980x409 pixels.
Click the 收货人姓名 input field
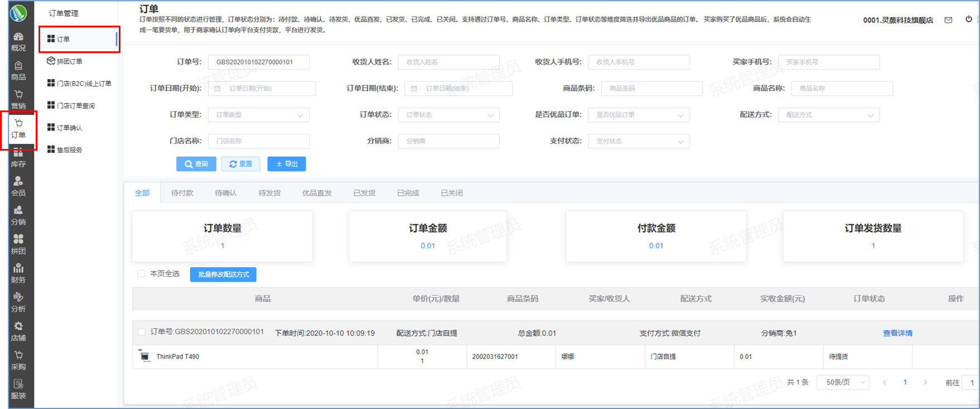(448, 62)
